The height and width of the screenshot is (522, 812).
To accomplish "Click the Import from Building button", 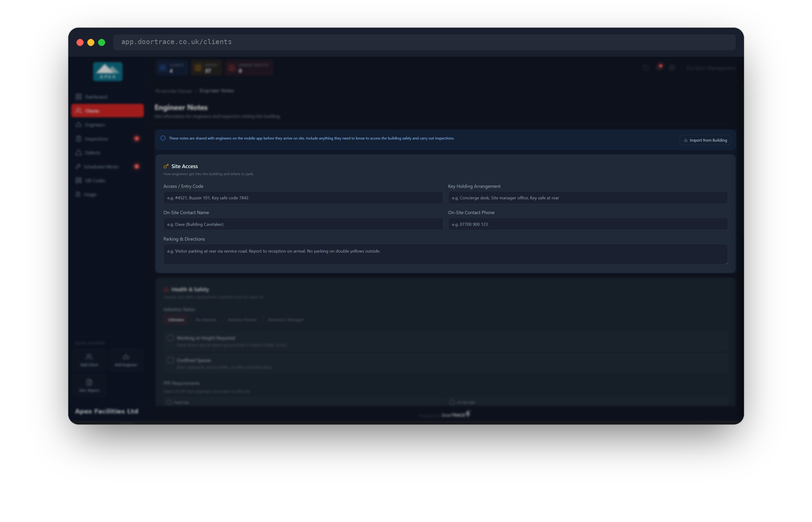I will point(705,140).
